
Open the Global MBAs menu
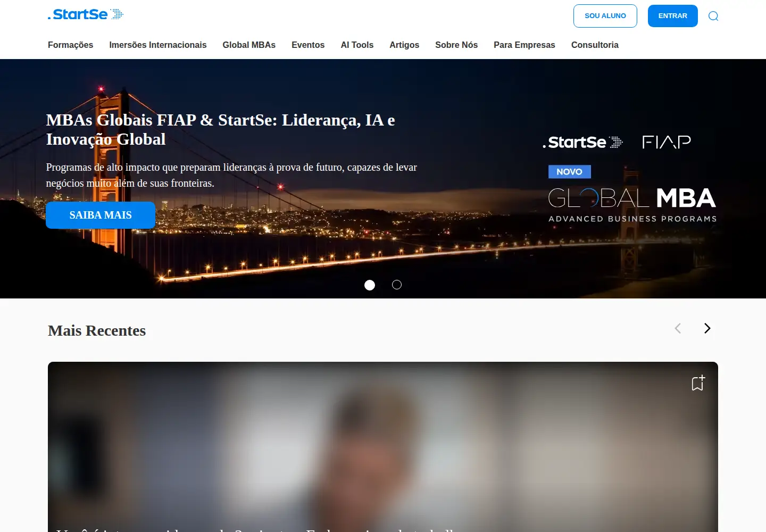(249, 45)
